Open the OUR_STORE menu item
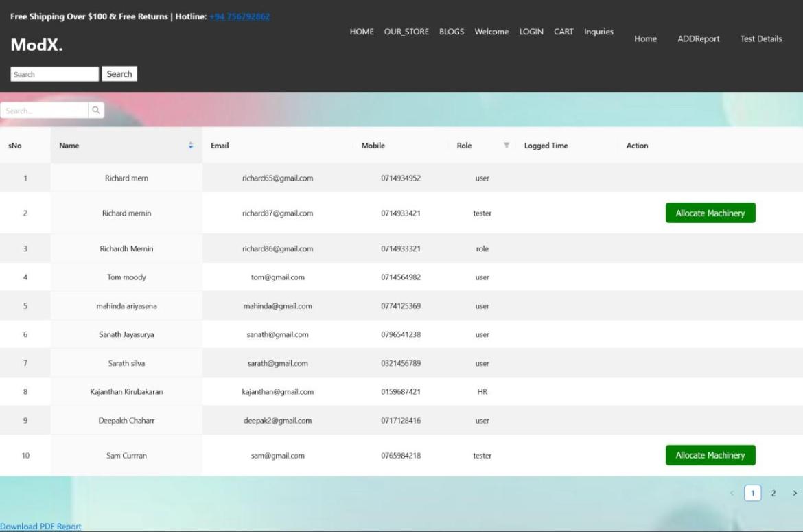This screenshot has height=532, width=803. click(x=406, y=32)
